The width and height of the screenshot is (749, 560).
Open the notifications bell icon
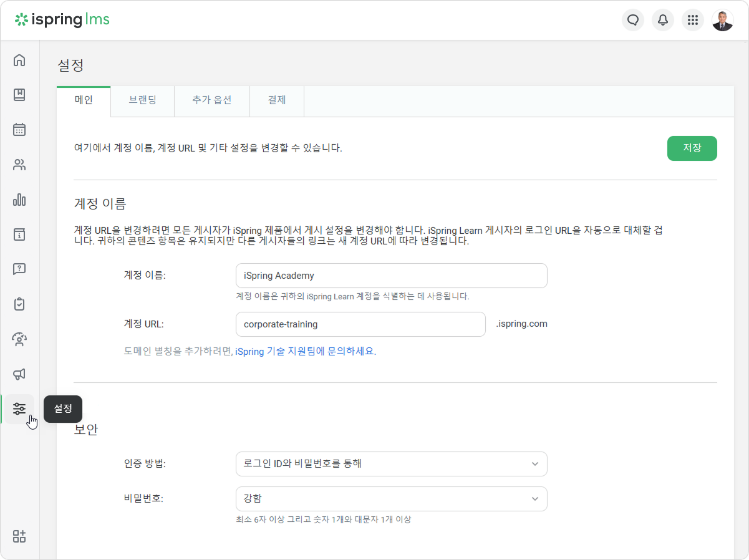click(663, 20)
